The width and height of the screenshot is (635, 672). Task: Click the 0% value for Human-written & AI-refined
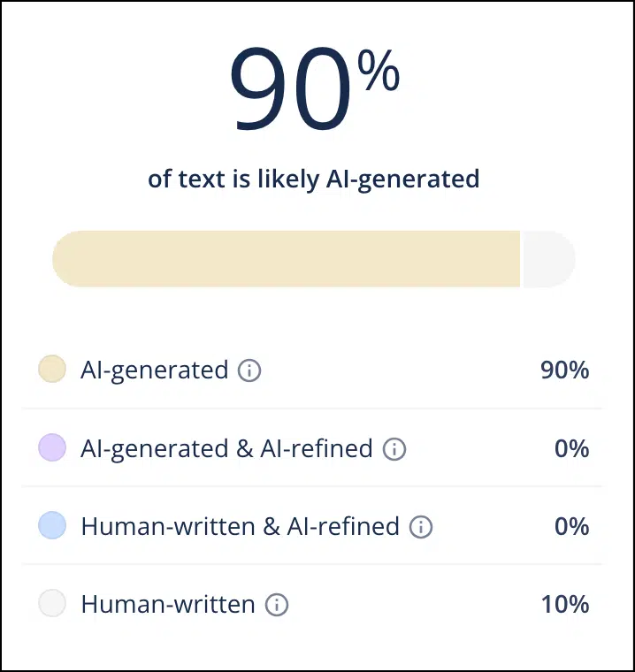pyautogui.click(x=571, y=526)
